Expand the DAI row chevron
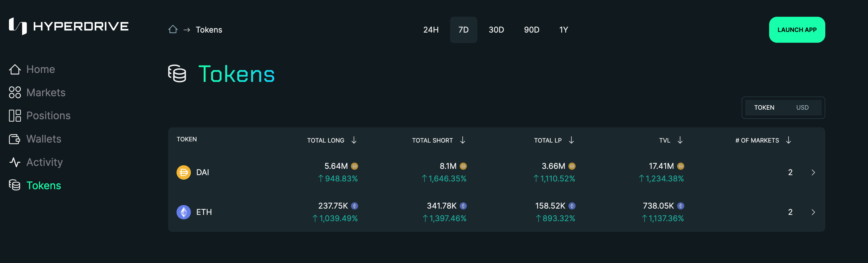The width and height of the screenshot is (868, 263). click(813, 172)
